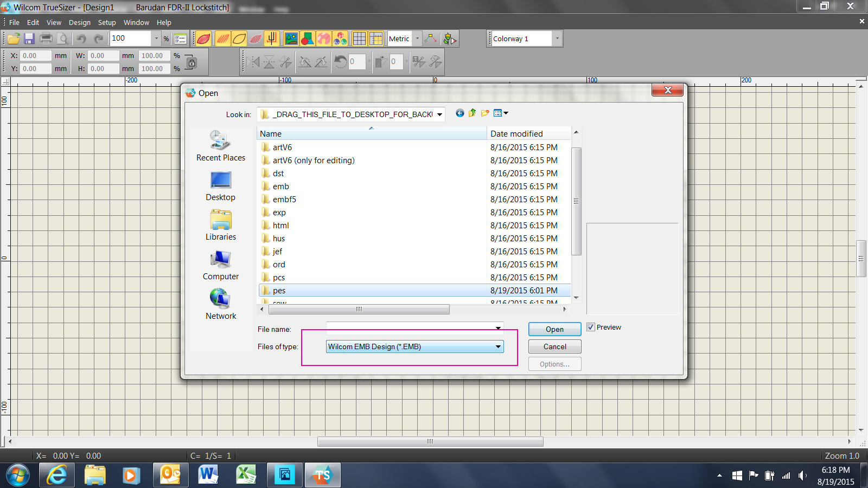Click the Up One Level folder icon
This screenshot has height=488, width=868.
(472, 113)
